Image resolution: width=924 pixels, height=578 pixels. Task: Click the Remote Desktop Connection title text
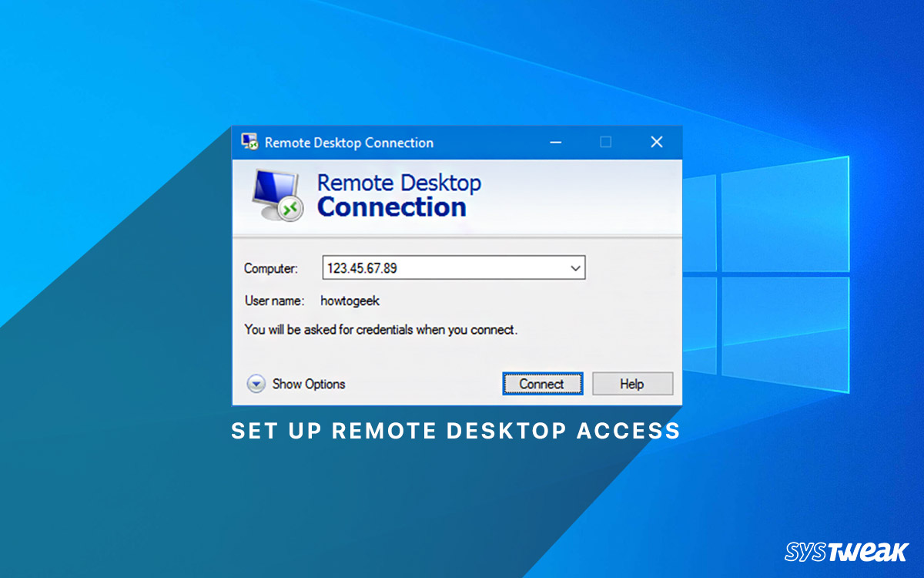[348, 142]
